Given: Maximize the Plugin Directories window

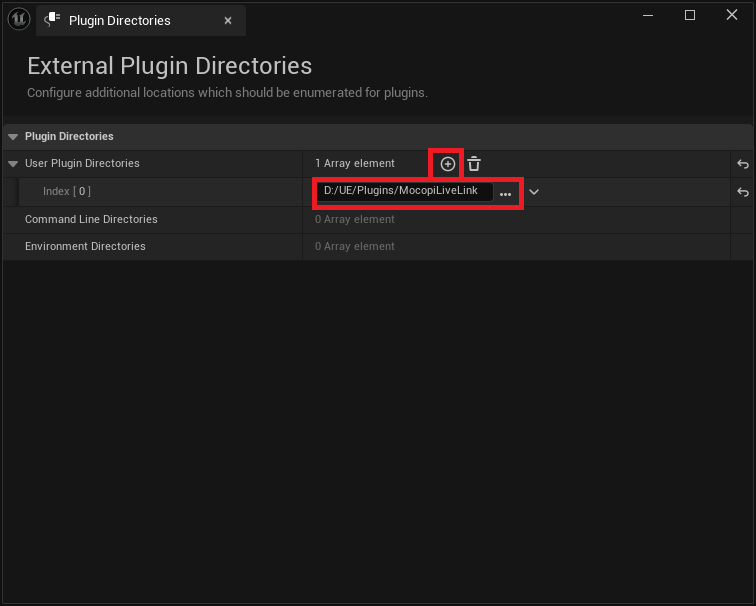Looking at the screenshot, I should pos(690,15).
